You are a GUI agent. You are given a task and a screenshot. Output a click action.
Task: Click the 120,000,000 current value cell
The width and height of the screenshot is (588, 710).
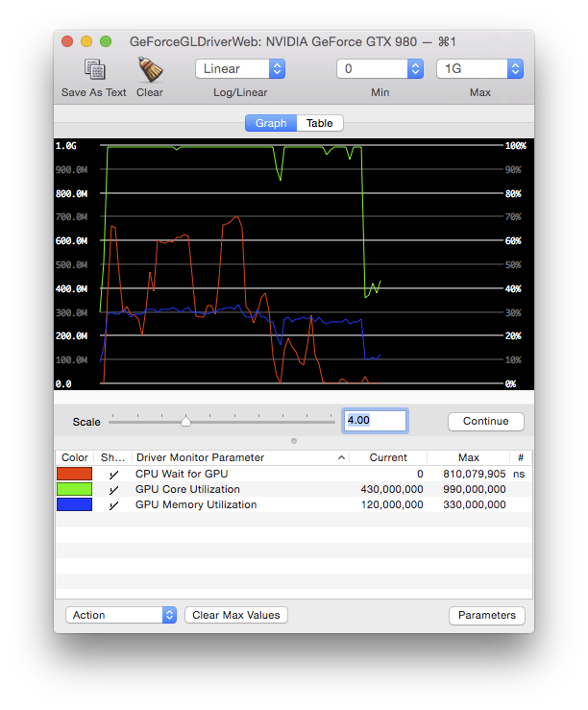(x=392, y=504)
